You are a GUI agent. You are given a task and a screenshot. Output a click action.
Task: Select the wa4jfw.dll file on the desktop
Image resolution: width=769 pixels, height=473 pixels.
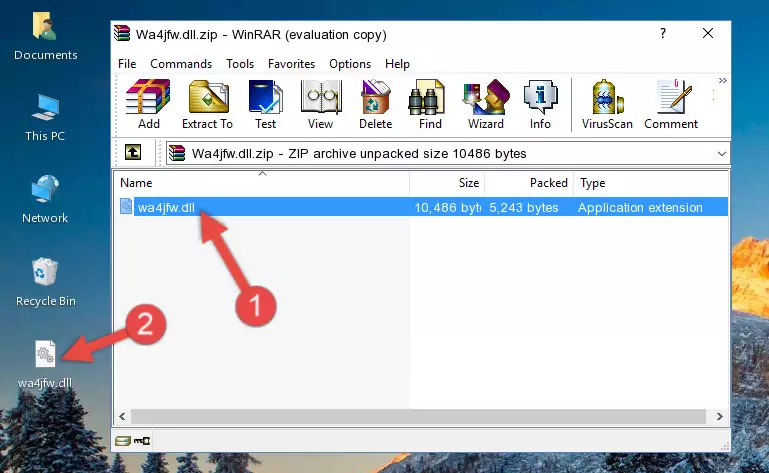click(45, 365)
